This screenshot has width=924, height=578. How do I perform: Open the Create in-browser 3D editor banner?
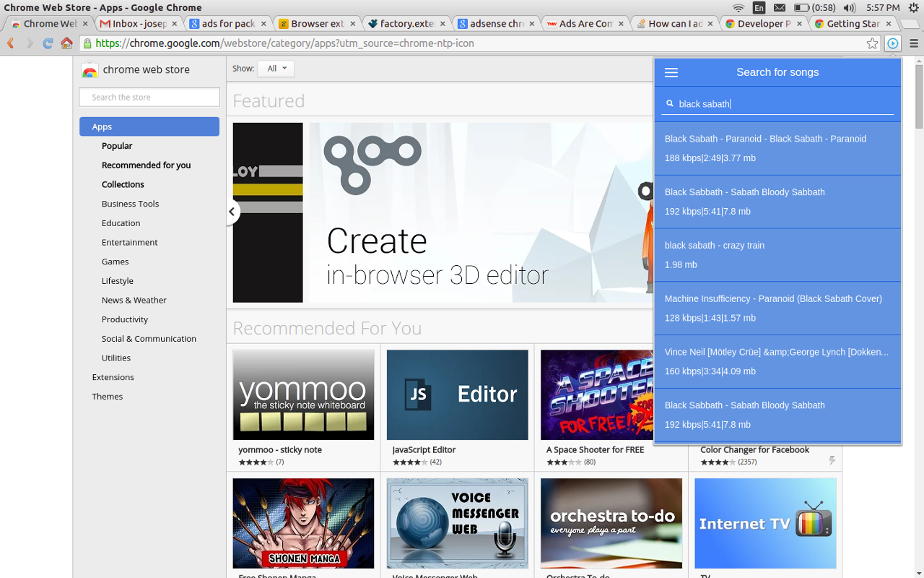click(x=481, y=212)
